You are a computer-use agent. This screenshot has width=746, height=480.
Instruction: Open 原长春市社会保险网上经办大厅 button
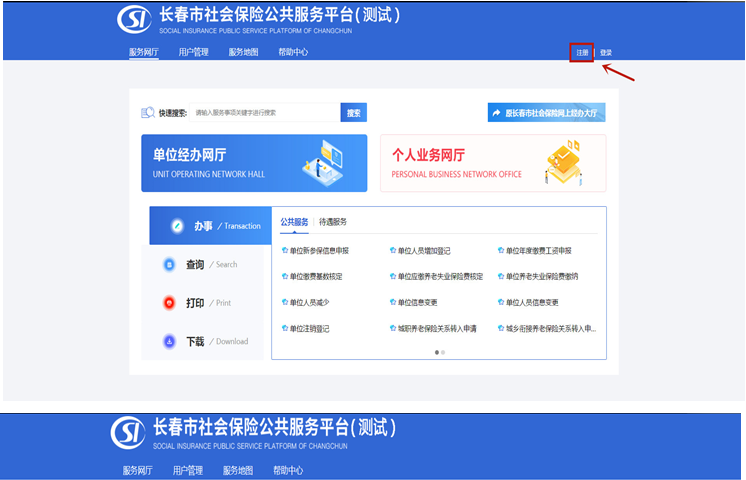547,113
